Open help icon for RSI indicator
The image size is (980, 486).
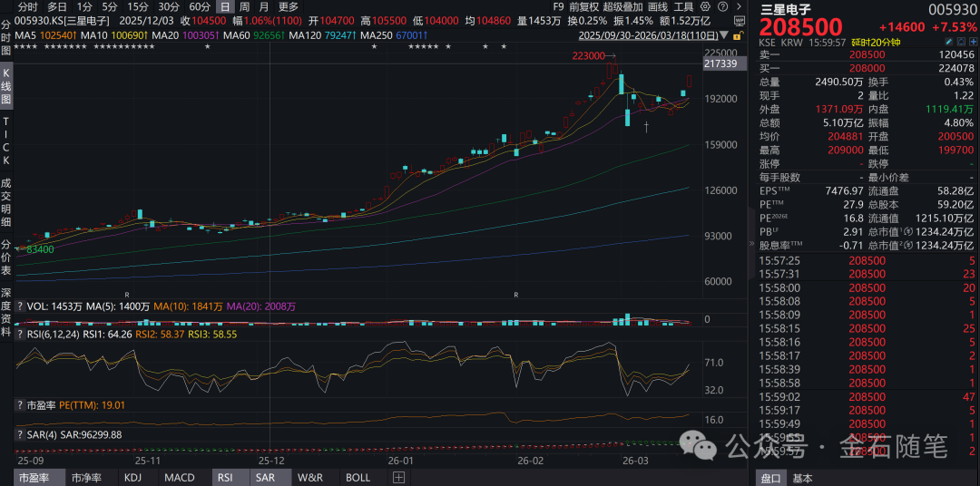20,335
